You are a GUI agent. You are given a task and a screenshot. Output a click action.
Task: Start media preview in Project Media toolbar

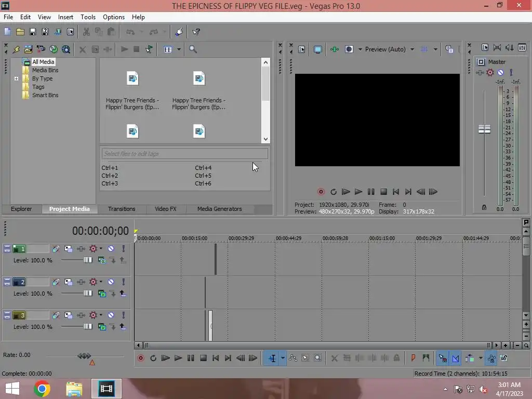[x=124, y=49]
